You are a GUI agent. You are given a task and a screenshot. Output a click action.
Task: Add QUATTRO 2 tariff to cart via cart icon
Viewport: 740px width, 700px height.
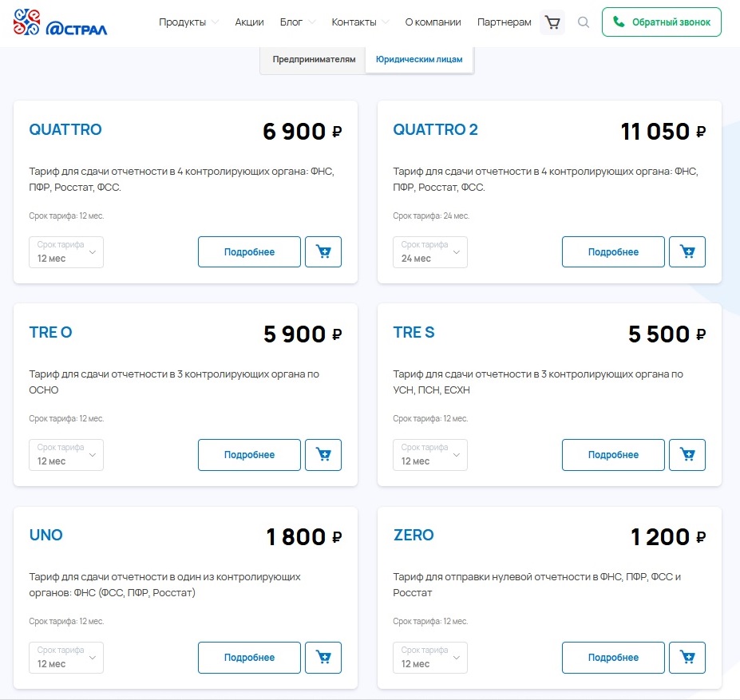(x=687, y=251)
